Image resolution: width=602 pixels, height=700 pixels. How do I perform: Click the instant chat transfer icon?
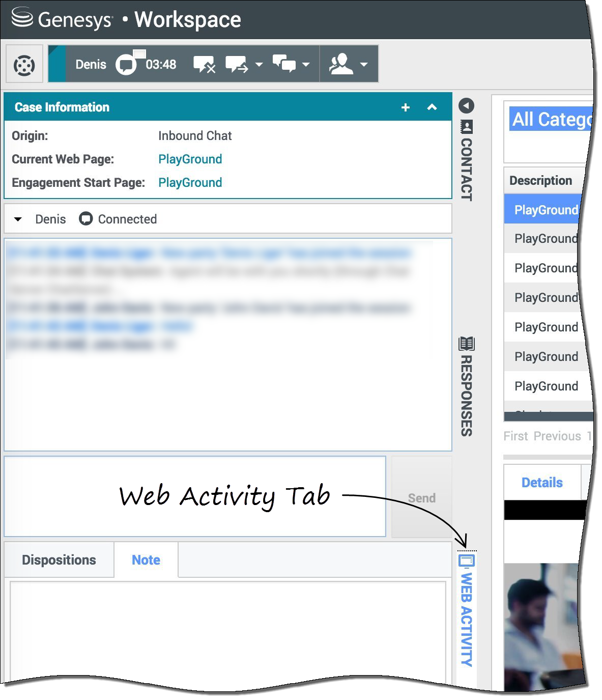tap(237, 64)
